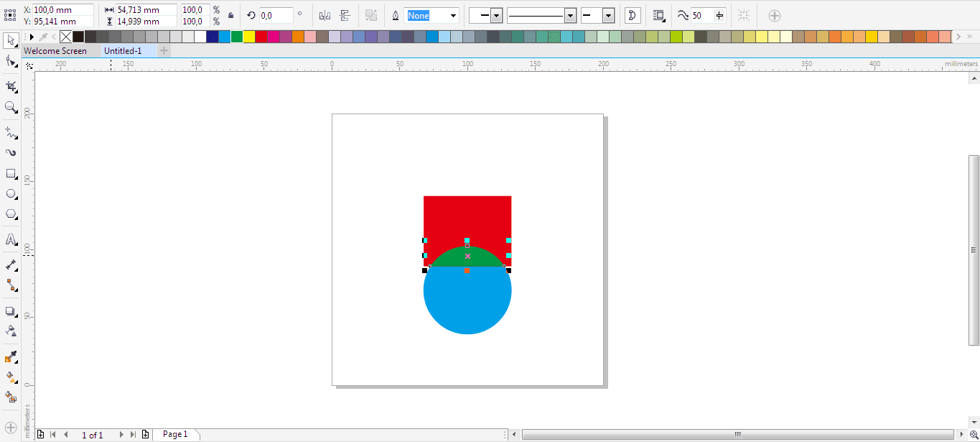Select the Drop Shadow tool

tap(11, 311)
